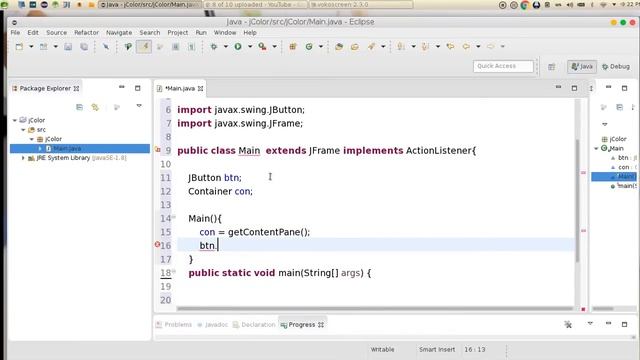The width and height of the screenshot is (640, 360).
Task: Maximize the editor area
Action: (x=574, y=88)
